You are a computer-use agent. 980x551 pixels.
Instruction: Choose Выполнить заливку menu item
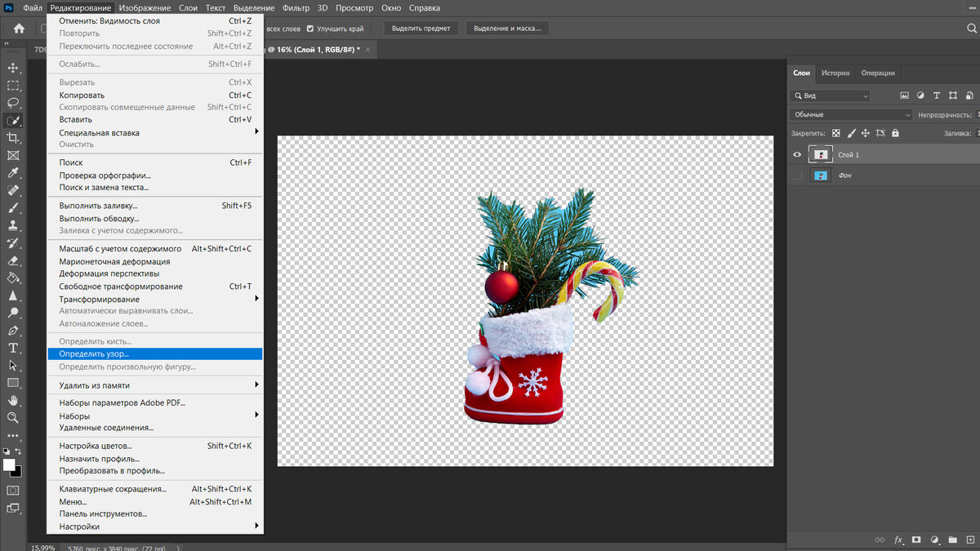155,206
